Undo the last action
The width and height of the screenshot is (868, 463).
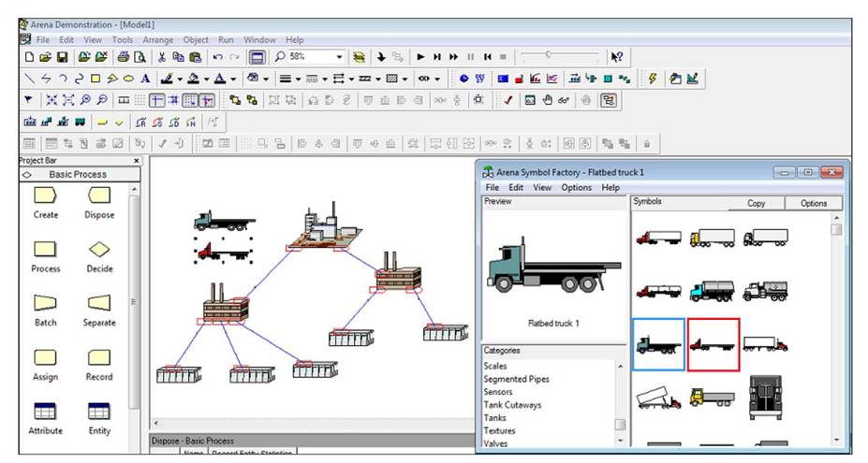click(x=217, y=56)
